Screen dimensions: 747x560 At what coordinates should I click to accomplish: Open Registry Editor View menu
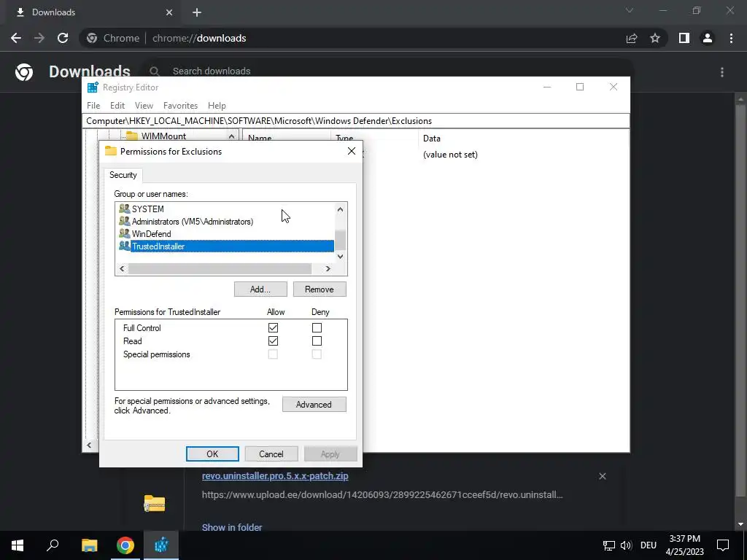[144, 106]
